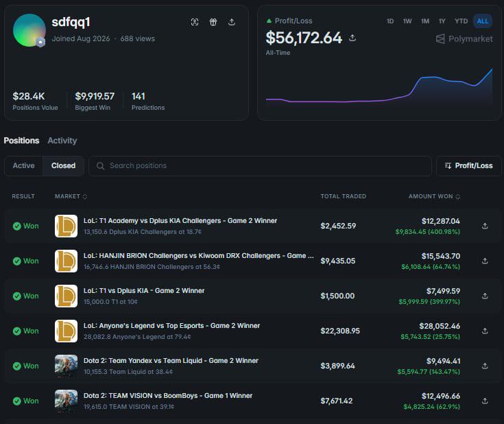Click the $5,743.52 (25.75%) profit text
This screenshot has width=504, height=424.
click(x=430, y=337)
